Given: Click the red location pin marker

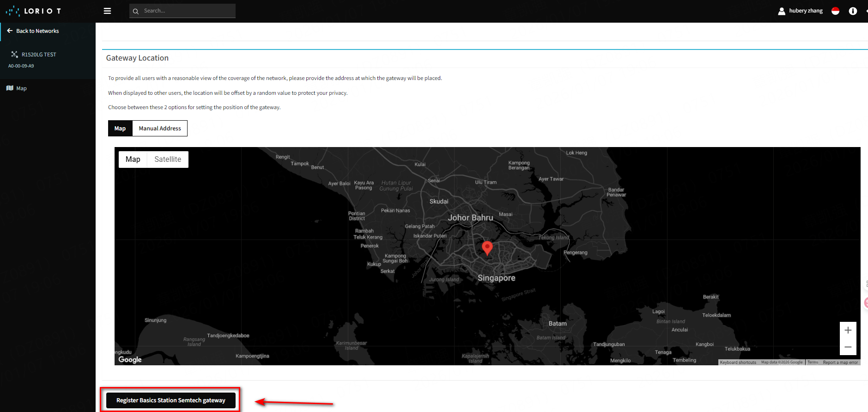Looking at the screenshot, I should click(x=487, y=247).
